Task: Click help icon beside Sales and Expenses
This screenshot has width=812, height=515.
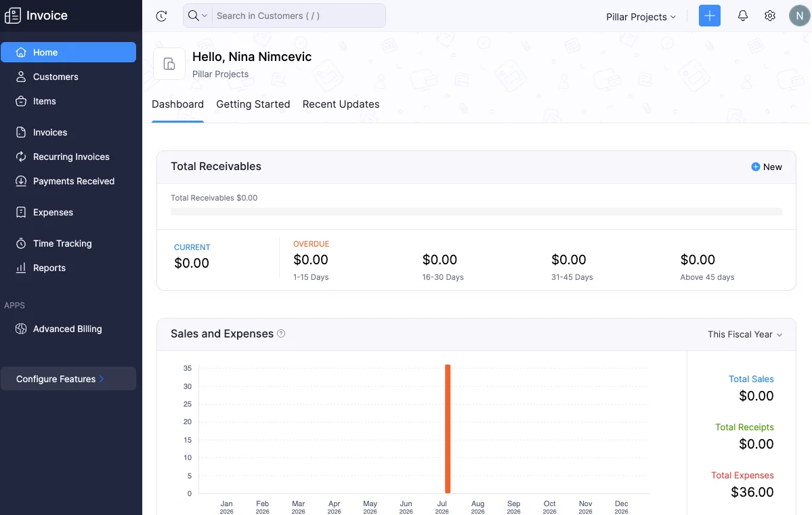Action: [281, 333]
